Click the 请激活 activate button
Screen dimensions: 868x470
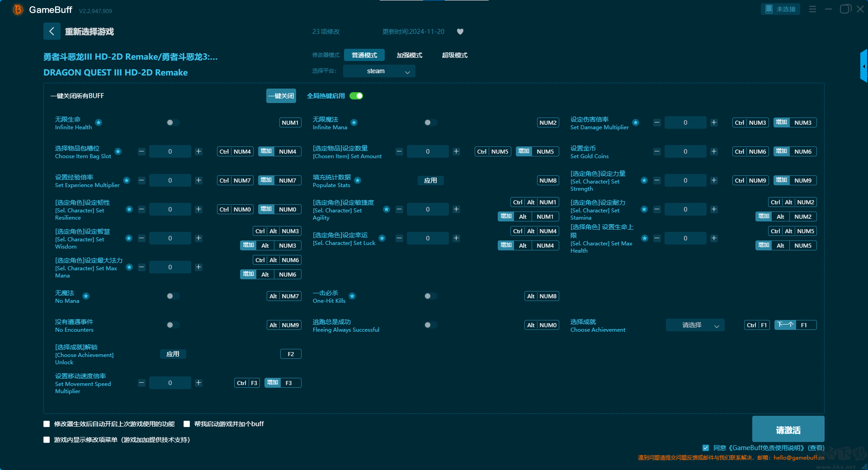tap(788, 429)
